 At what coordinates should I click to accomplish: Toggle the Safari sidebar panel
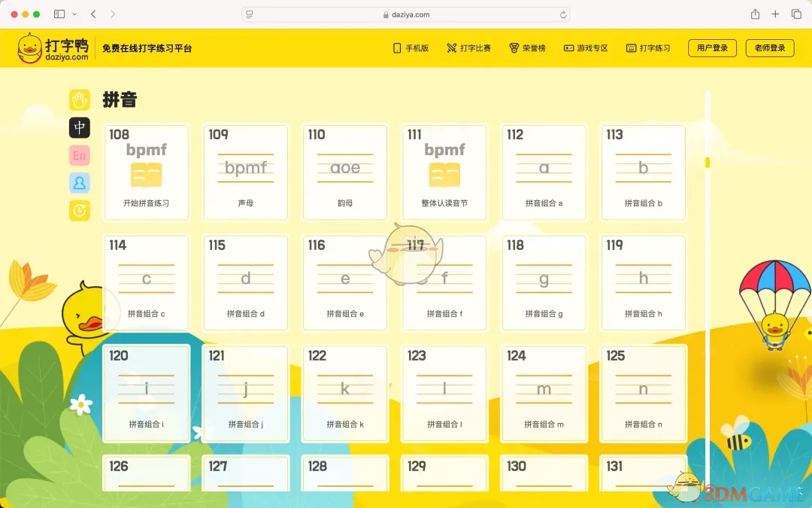click(58, 14)
